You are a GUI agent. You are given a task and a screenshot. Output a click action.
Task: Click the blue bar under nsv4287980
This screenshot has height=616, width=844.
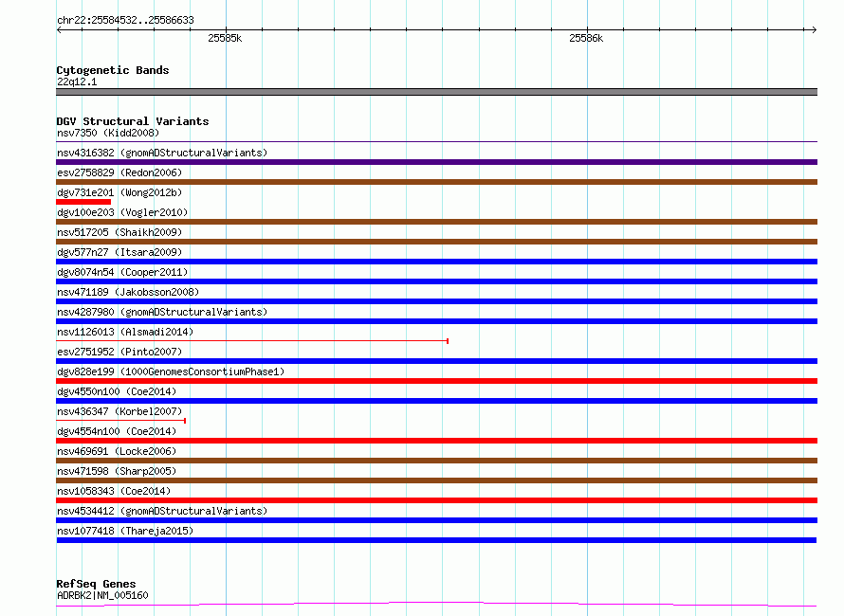coord(436,321)
